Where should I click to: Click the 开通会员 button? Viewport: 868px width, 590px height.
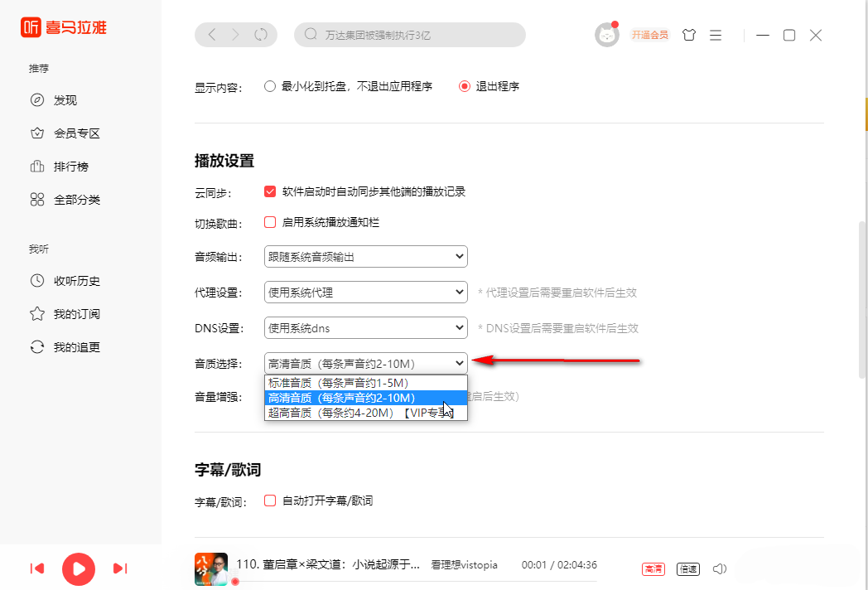650,35
